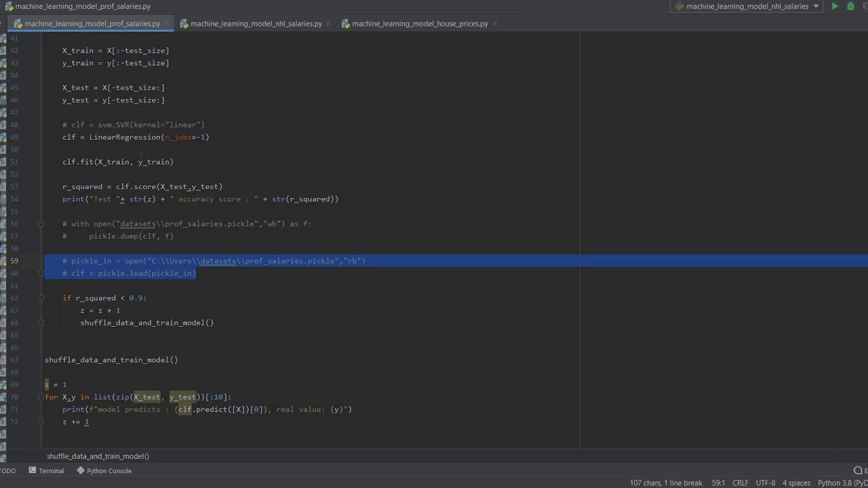Click the Python icon on the prof_salaries tab
Viewport: 868px width, 488px height.
click(x=18, y=24)
